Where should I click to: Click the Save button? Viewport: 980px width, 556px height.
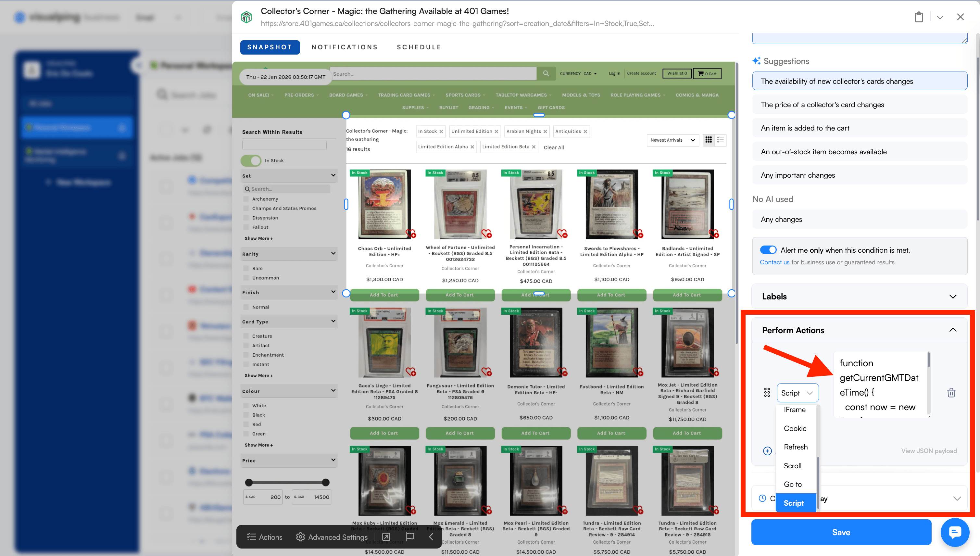[841, 532]
